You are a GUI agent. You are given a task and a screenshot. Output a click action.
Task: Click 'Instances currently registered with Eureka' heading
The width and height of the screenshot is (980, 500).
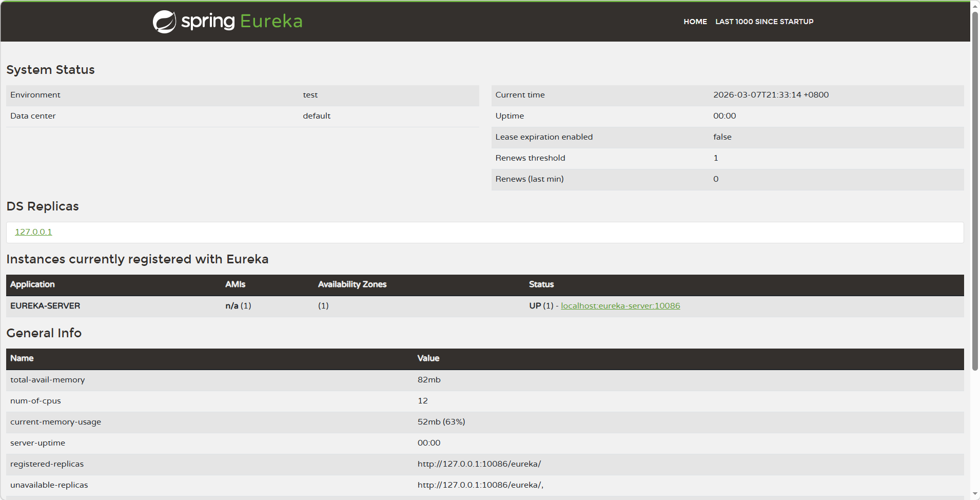click(x=138, y=259)
